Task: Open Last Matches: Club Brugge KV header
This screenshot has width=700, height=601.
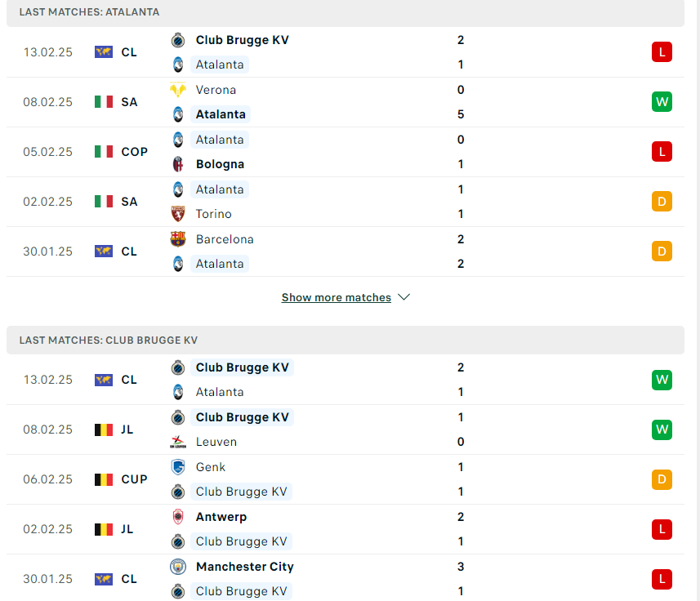Action: pyautogui.click(x=345, y=340)
